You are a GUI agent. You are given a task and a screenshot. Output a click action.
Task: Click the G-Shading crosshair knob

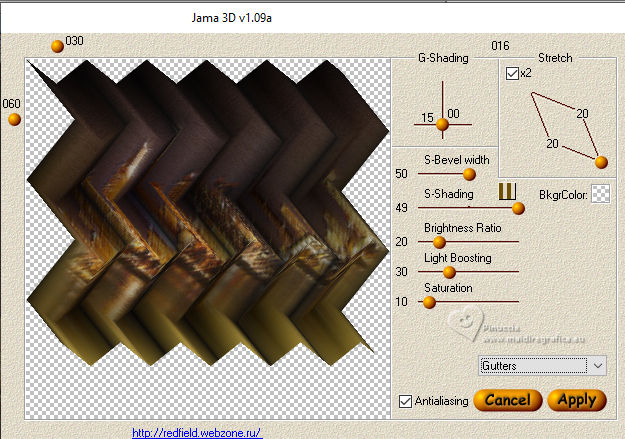coord(442,124)
